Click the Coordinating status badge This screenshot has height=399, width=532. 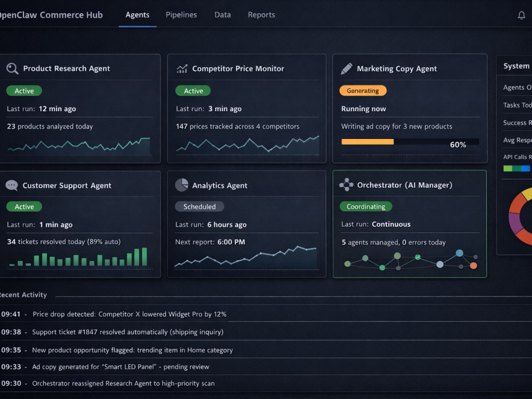[x=366, y=206]
